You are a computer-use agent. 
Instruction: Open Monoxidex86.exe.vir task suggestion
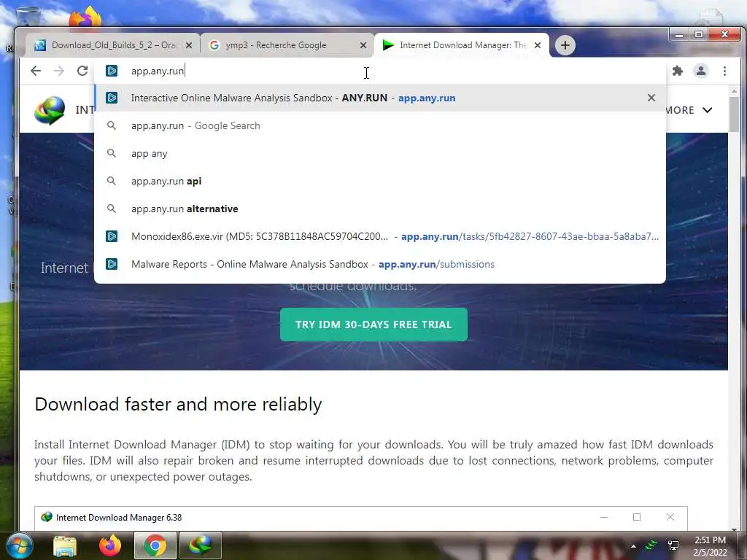[x=380, y=236]
